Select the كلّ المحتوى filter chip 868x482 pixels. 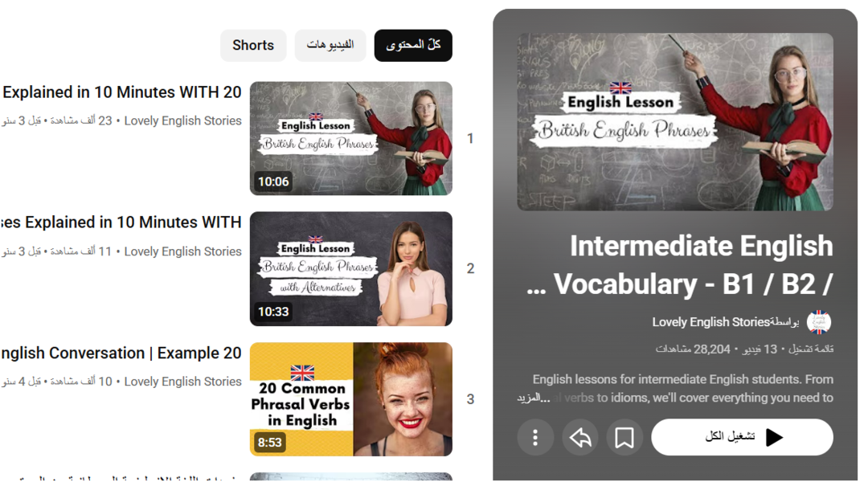click(413, 46)
